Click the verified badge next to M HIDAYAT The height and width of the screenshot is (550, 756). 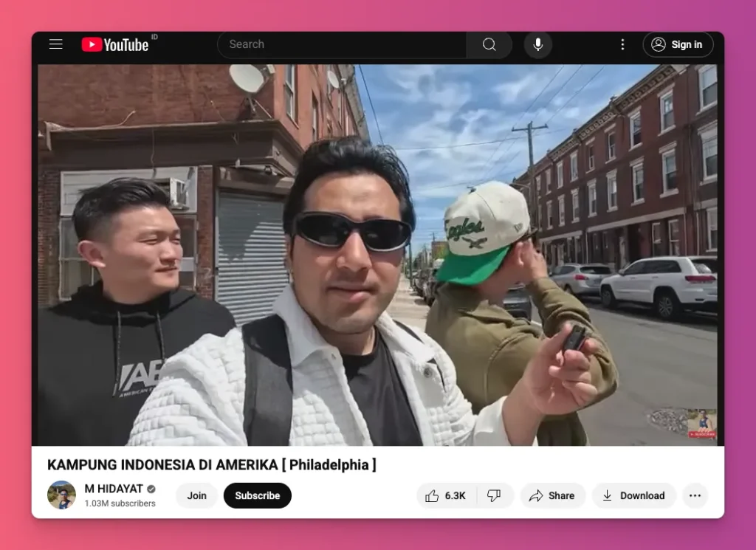coord(151,488)
